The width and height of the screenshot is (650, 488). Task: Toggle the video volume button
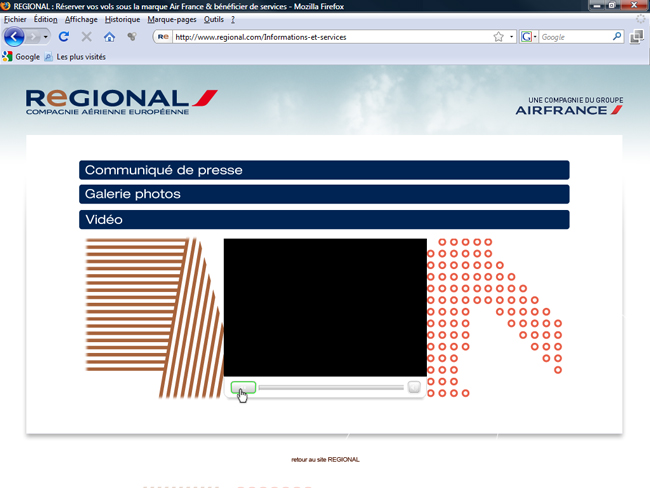[414, 387]
